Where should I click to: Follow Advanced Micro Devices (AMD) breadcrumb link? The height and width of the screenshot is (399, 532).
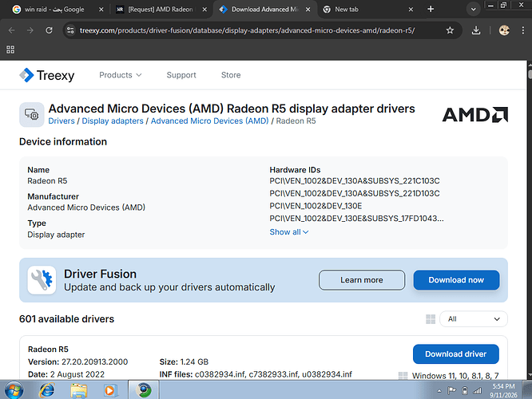click(x=209, y=121)
